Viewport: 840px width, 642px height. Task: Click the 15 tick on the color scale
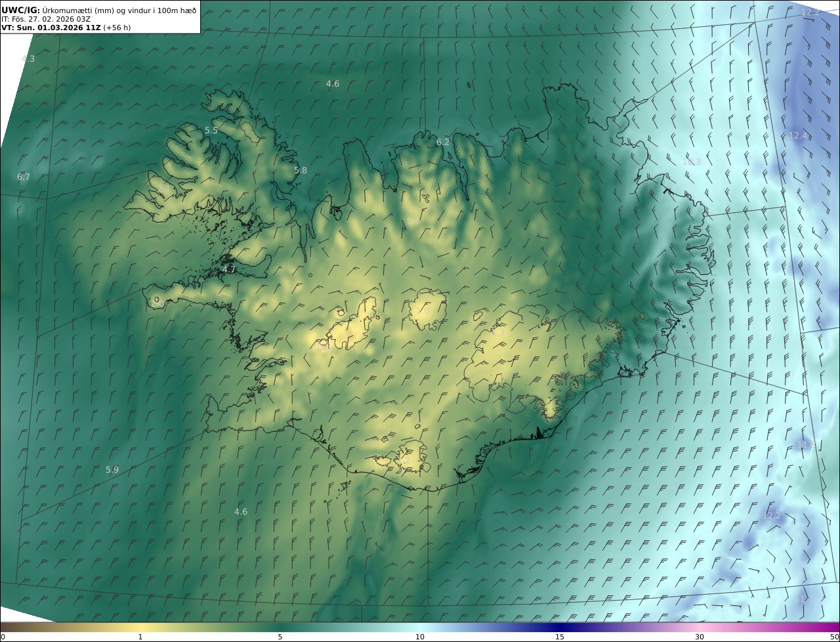(560, 637)
